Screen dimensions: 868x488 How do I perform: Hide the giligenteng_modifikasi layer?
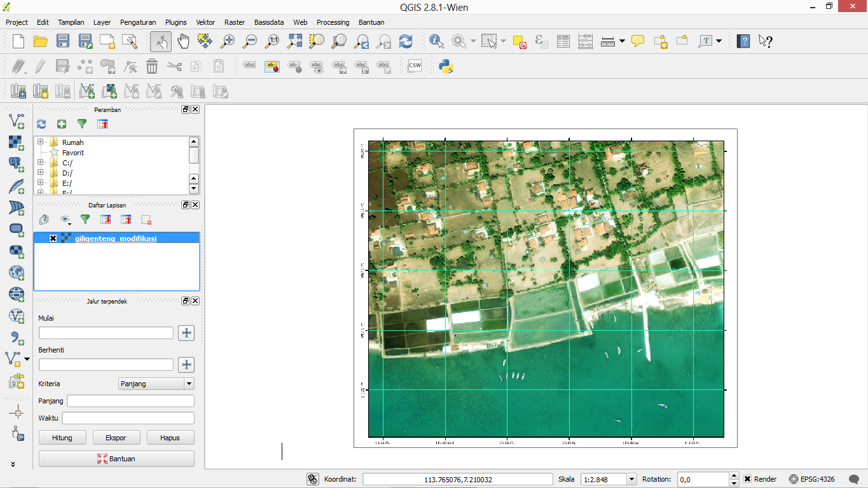[53, 239]
